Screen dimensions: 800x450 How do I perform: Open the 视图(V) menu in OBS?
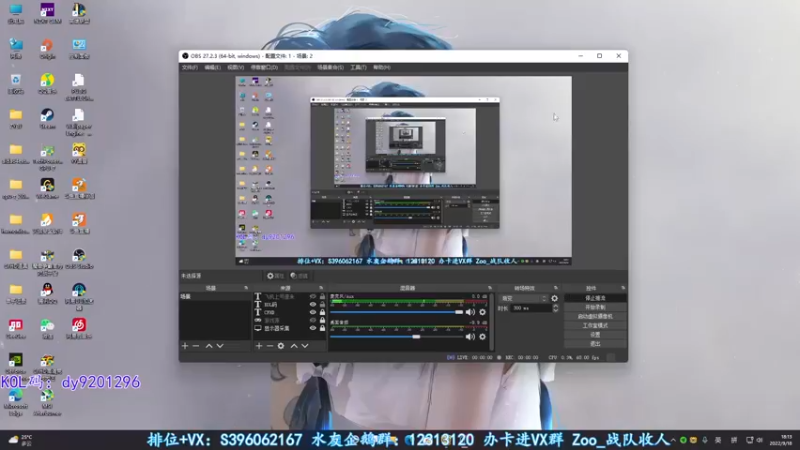point(235,67)
